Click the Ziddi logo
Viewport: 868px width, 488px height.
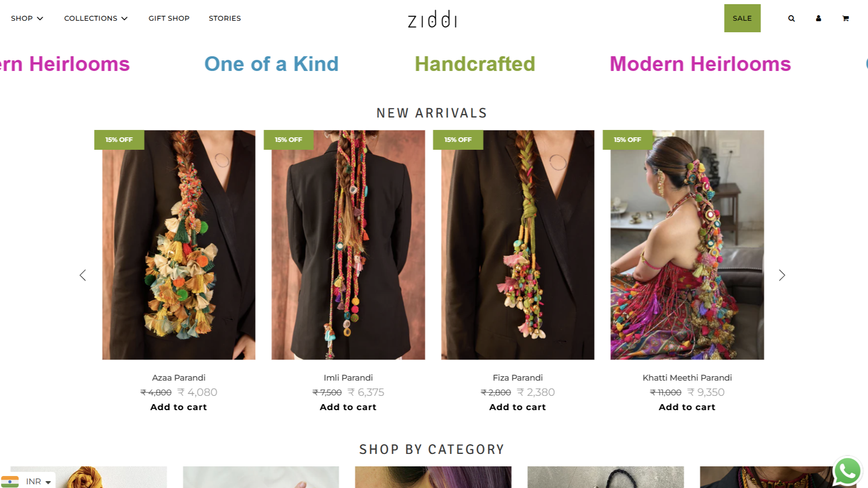(432, 19)
